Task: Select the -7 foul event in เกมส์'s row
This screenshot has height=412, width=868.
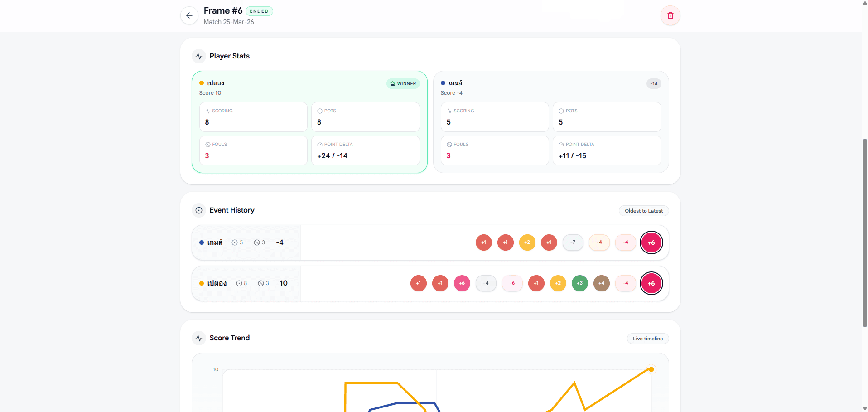Action: pos(573,242)
